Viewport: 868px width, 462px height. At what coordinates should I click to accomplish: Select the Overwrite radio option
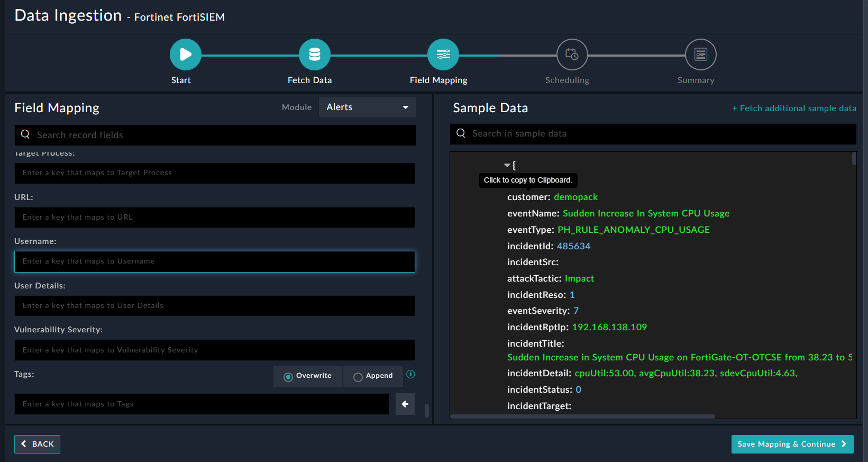pos(288,377)
